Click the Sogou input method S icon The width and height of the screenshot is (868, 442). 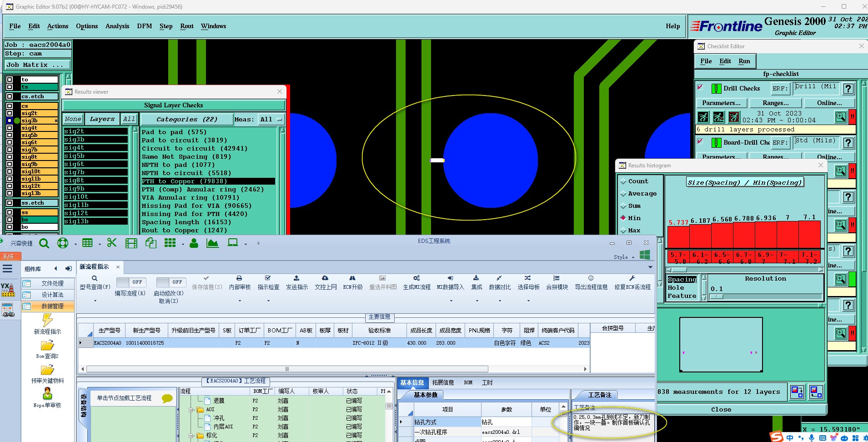coord(777,437)
